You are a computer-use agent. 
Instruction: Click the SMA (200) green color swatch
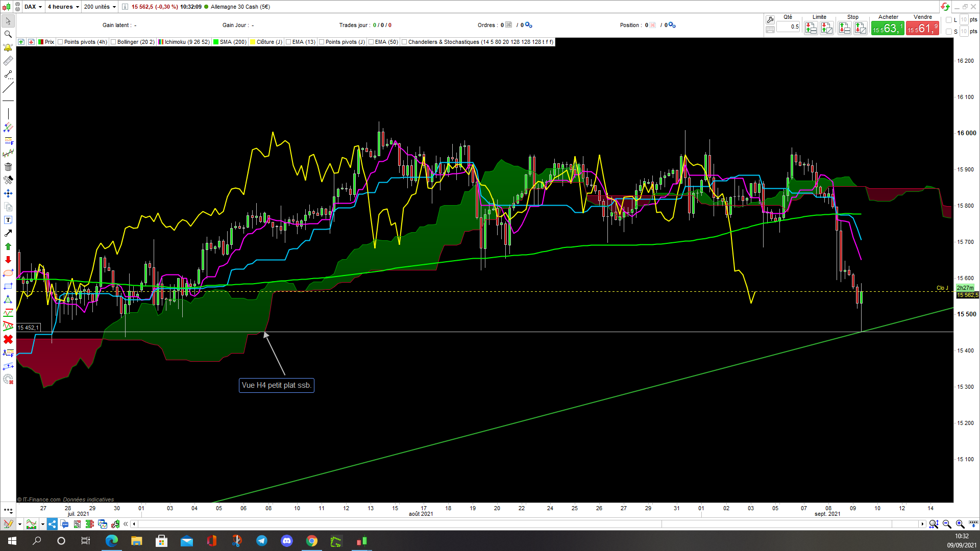point(216,42)
